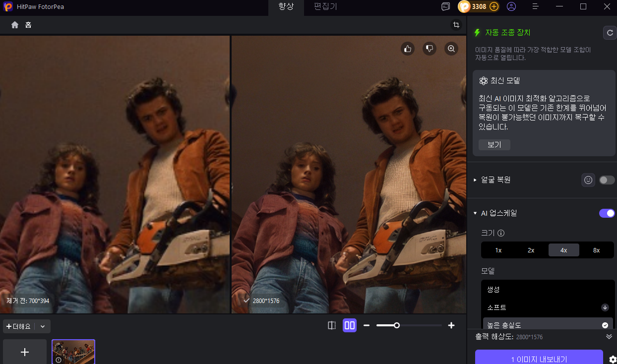Switch to the Editor tab

326,6
